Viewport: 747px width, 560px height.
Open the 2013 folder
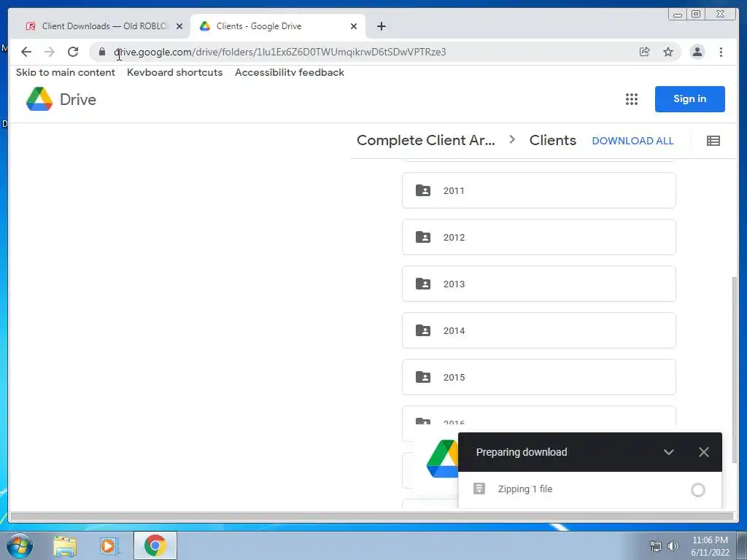[539, 284]
